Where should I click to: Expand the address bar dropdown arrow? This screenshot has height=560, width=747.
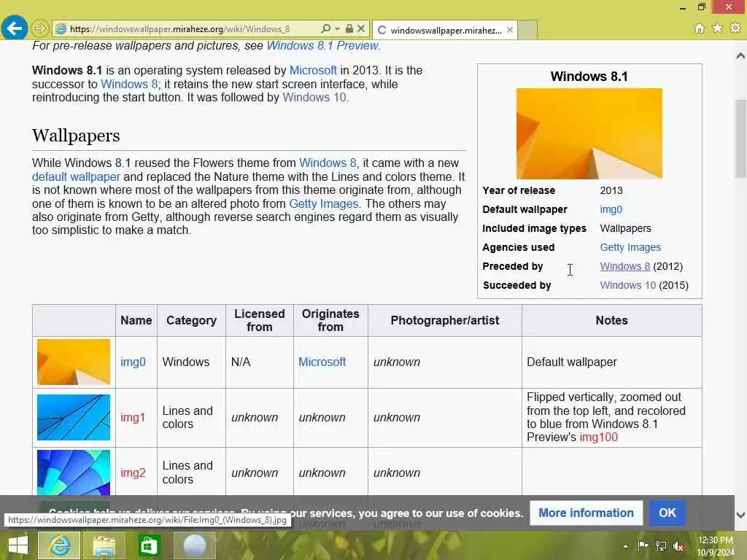(x=337, y=29)
